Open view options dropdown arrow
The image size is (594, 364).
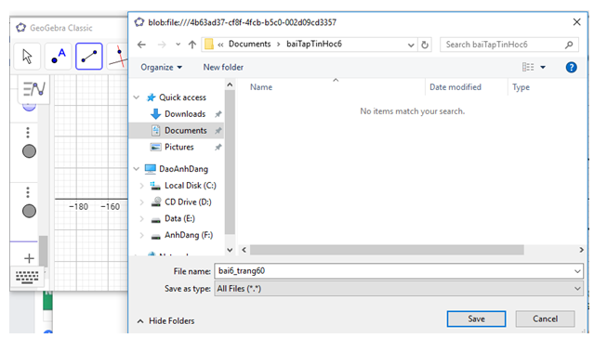[x=543, y=68]
